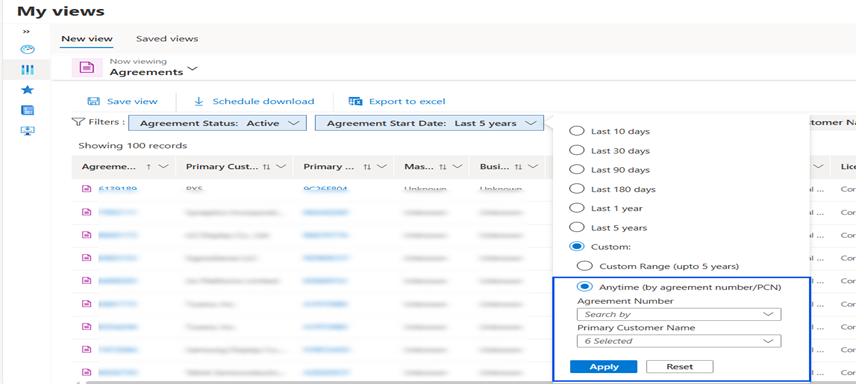Toggle sort arrows on Mas... column
The image size is (856, 384).
click(x=443, y=167)
